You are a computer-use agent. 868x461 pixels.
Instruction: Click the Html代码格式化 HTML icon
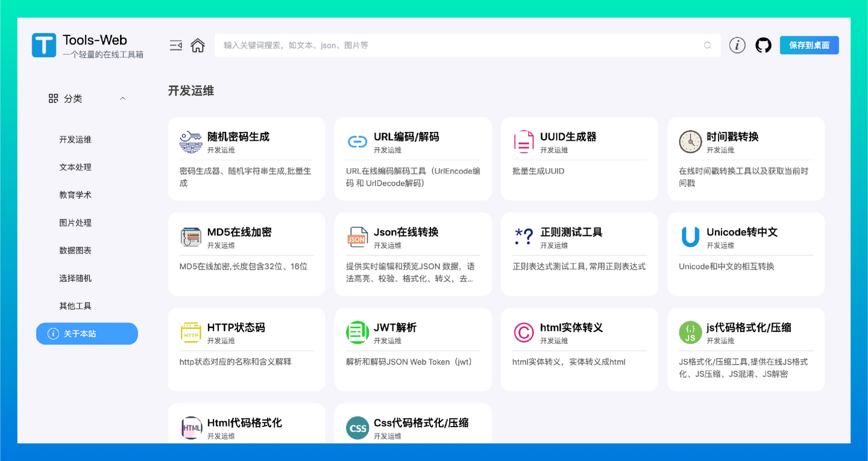click(191, 427)
